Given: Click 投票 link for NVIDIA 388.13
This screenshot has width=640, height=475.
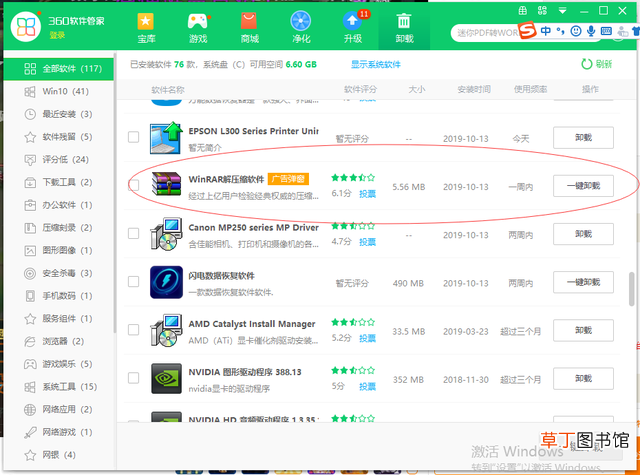Looking at the screenshot, I should click(367, 386).
